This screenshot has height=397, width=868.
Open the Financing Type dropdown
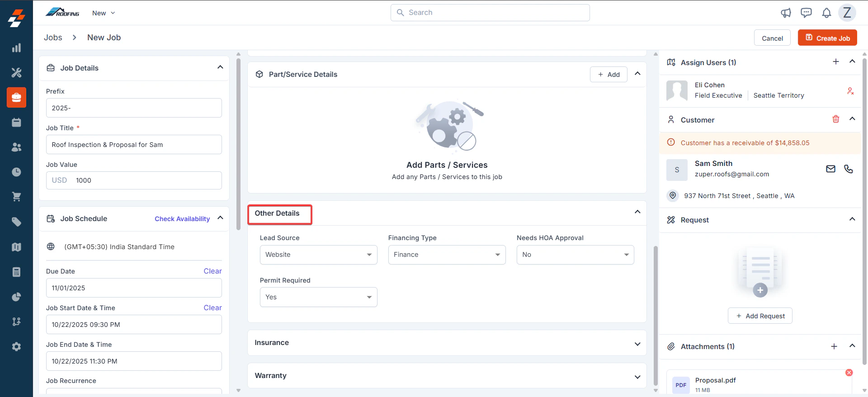[x=447, y=255]
